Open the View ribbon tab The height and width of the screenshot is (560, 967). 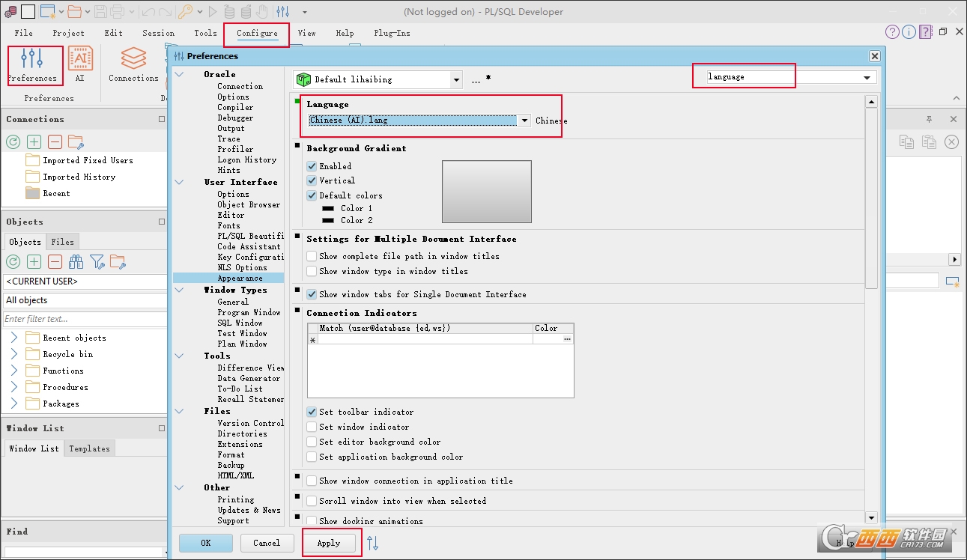coord(306,33)
